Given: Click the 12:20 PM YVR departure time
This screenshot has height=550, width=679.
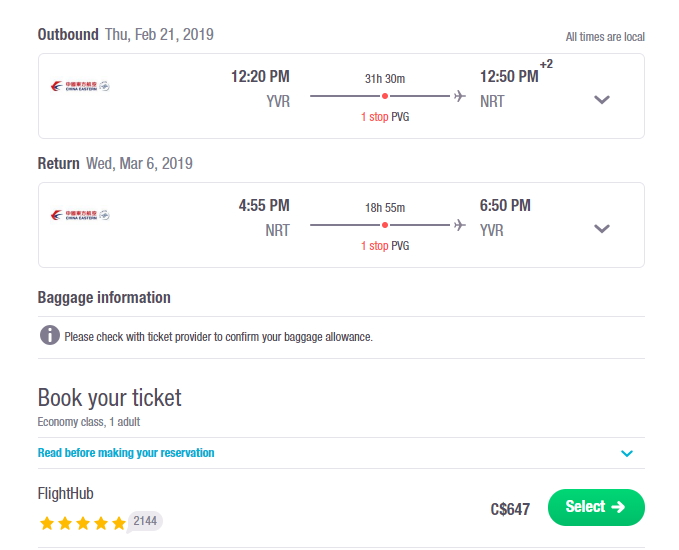Looking at the screenshot, I should click(260, 77).
